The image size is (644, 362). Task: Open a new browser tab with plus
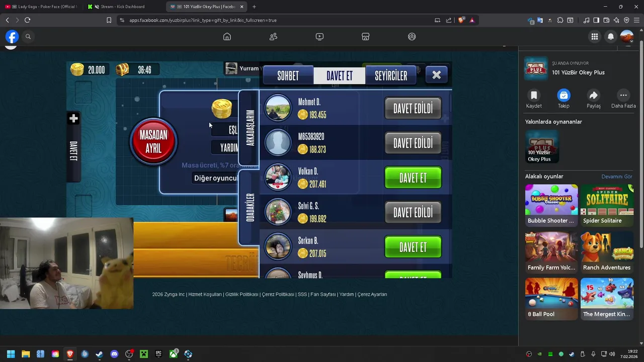point(254,7)
